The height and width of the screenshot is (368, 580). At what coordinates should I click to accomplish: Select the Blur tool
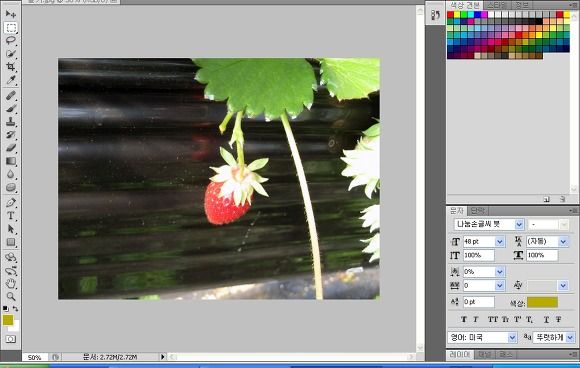11,174
